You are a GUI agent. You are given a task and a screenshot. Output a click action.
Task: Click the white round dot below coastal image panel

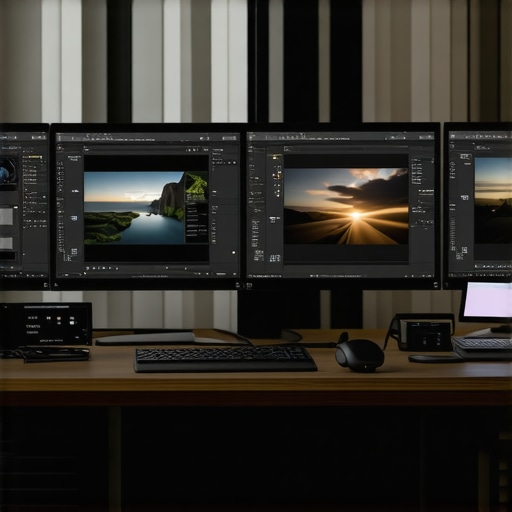(x=234, y=253)
